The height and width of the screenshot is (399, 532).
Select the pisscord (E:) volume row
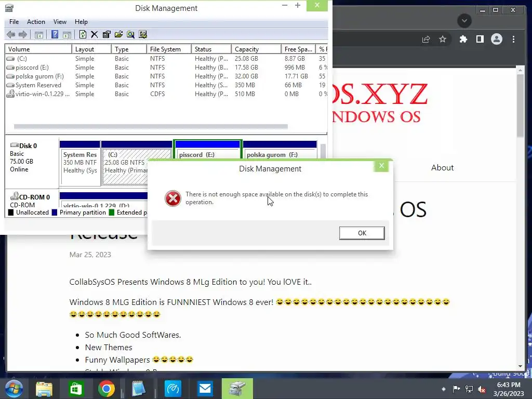(166, 68)
